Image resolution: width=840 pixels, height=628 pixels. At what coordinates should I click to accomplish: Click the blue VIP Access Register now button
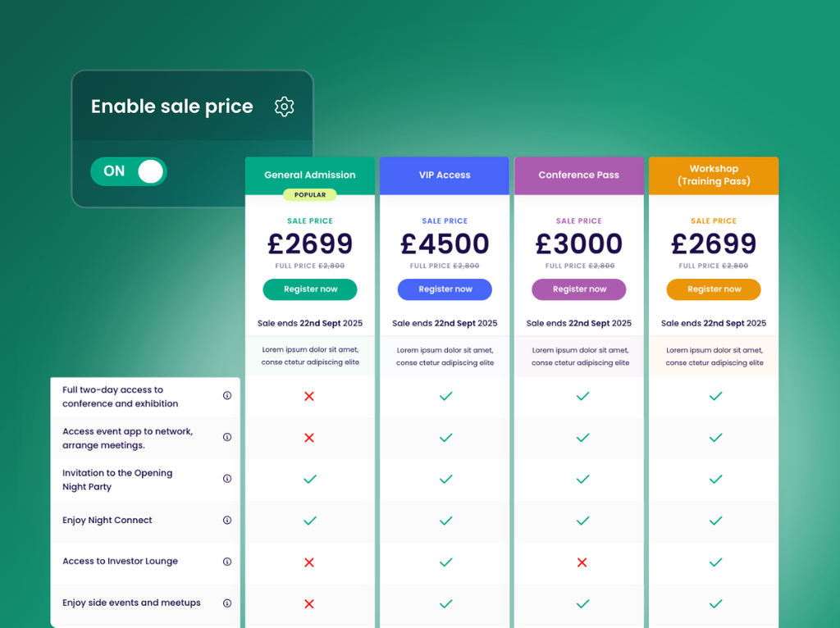pyautogui.click(x=445, y=289)
